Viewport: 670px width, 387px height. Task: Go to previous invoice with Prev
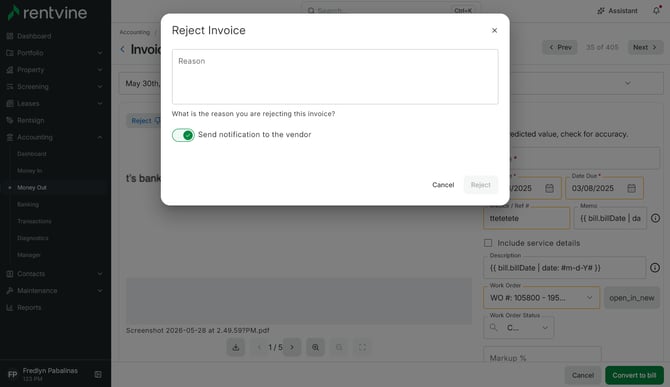[560, 47]
